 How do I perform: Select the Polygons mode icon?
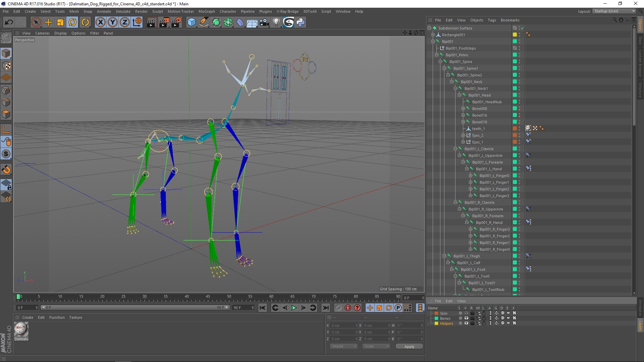6,114
